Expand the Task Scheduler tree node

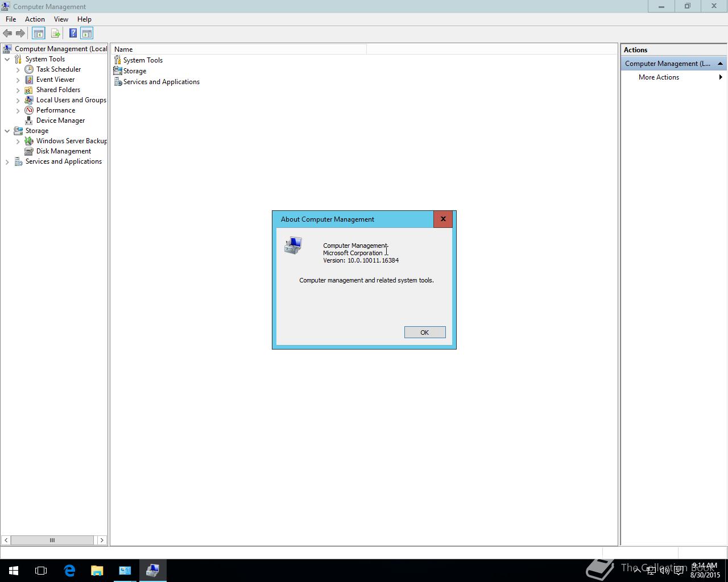pos(18,69)
